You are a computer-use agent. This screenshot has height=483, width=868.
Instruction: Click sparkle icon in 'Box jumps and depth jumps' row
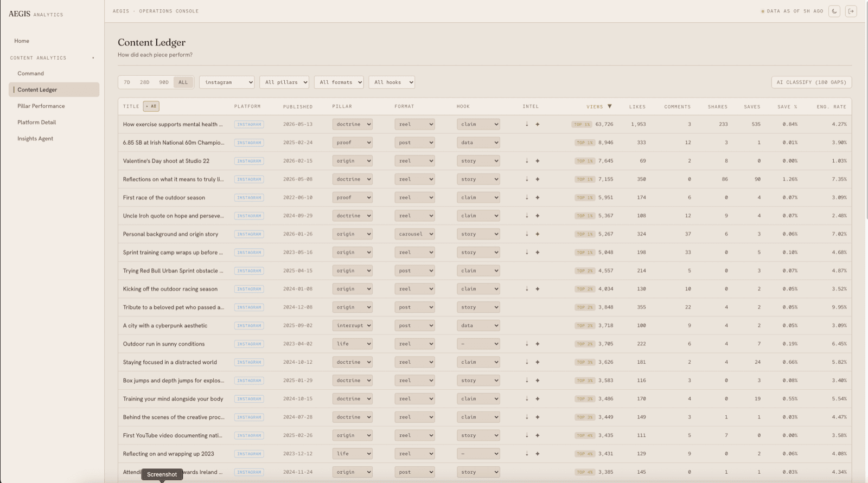(x=538, y=381)
